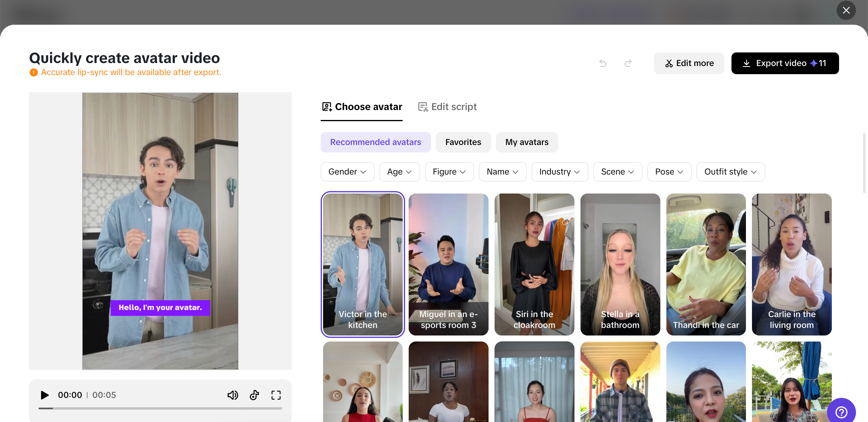
Task: Mute the preview with the volume icon
Action: coord(233,395)
